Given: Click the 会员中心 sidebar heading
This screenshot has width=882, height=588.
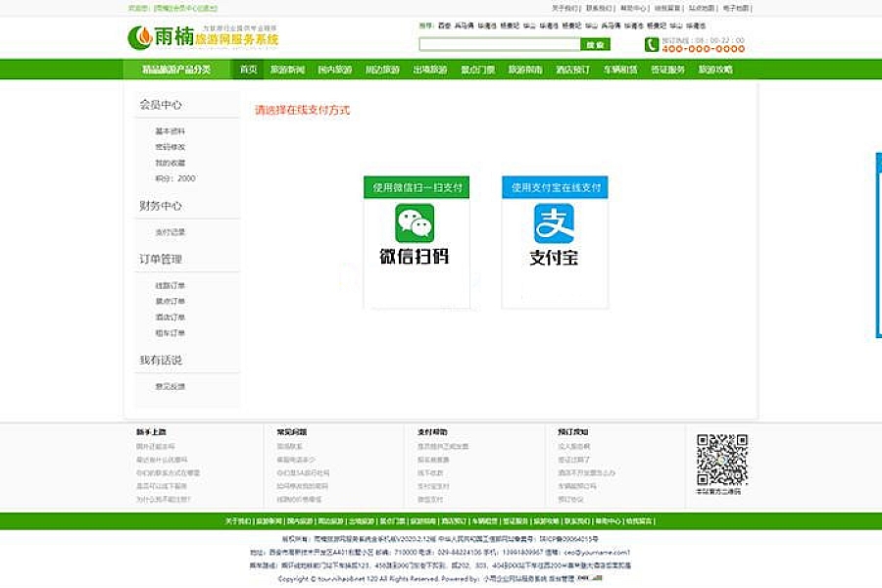Looking at the screenshot, I should (161, 105).
